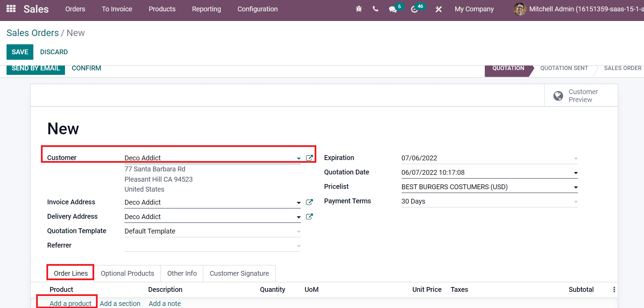Switch to the Customer Signature tab

click(x=239, y=273)
